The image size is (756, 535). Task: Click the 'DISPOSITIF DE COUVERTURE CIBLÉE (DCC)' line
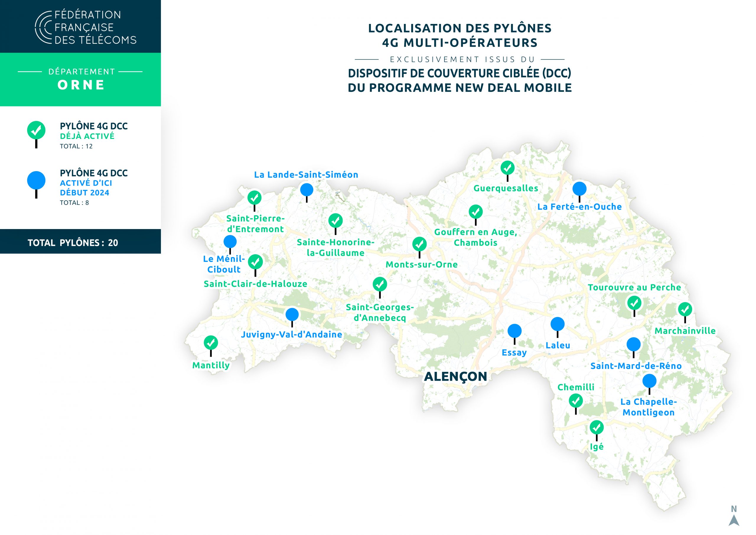click(460, 73)
